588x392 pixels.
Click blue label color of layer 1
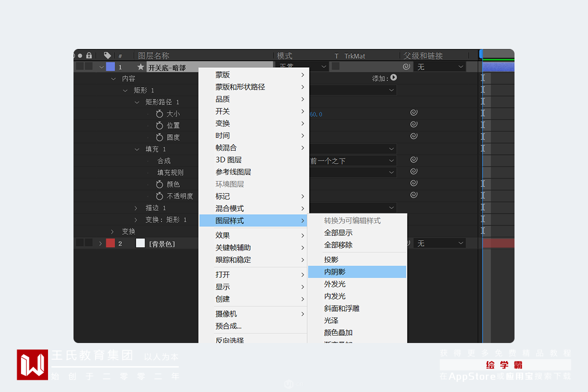coord(110,67)
